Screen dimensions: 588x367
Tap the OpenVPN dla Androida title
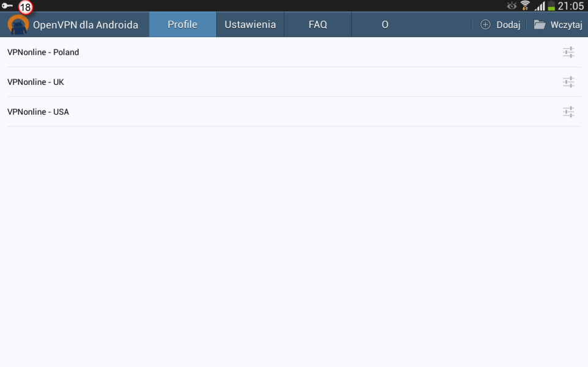point(86,24)
